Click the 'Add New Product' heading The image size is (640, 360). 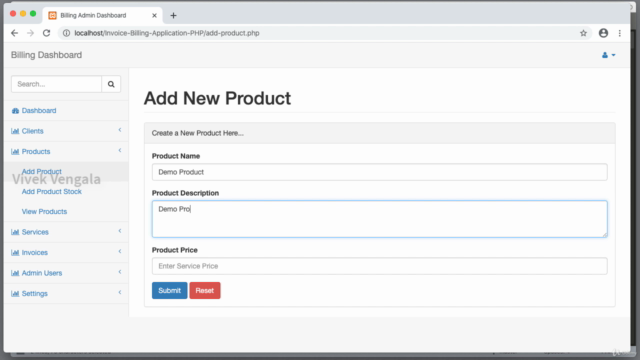coord(217,98)
